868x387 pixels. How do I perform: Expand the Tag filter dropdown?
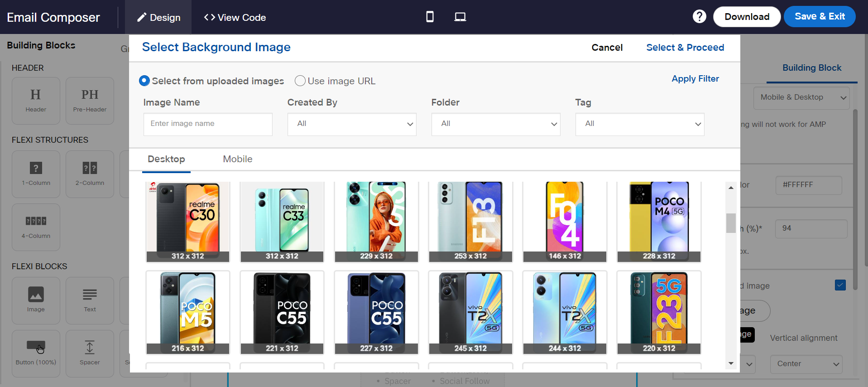[640, 124]
